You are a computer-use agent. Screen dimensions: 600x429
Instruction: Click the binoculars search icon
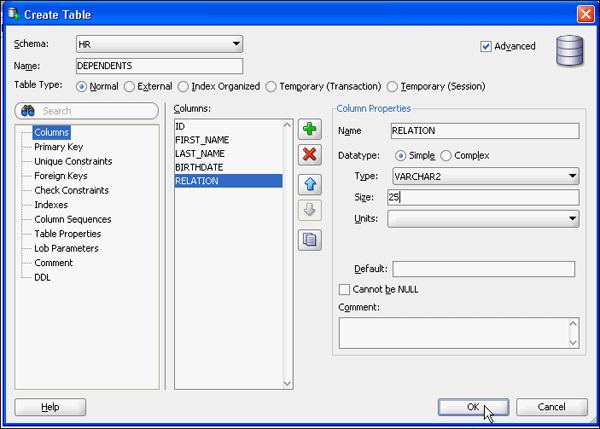tap(28, 111)
